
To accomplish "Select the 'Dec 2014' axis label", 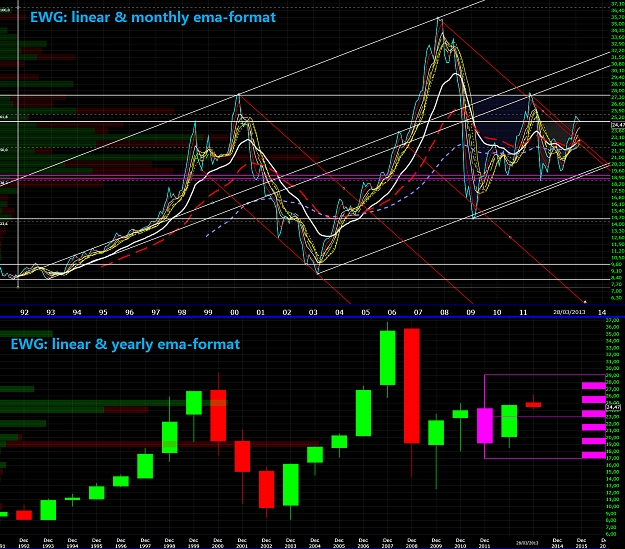I will click(557, 543).
